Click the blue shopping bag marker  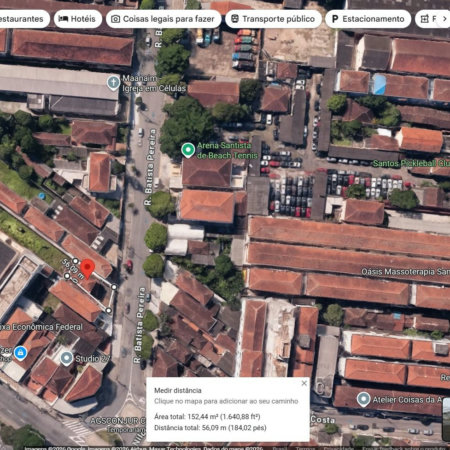pyautogui.click(x=20, y=353)
